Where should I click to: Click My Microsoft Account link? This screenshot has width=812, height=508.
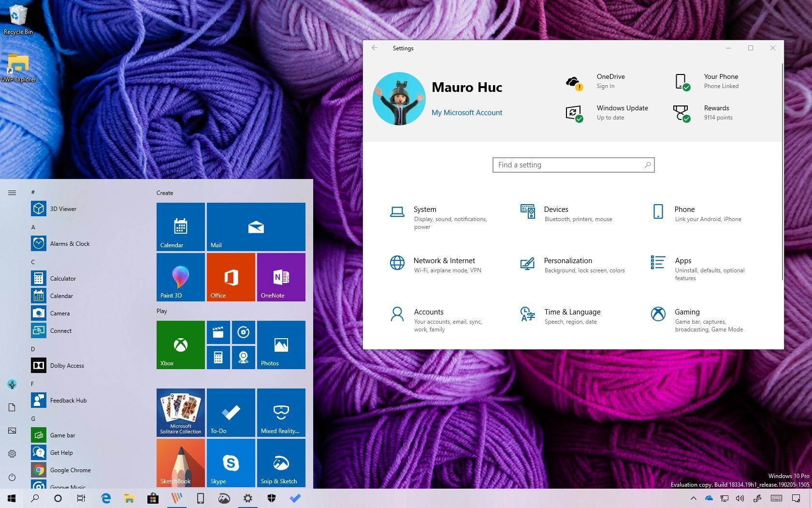click(x=467, y=112)
